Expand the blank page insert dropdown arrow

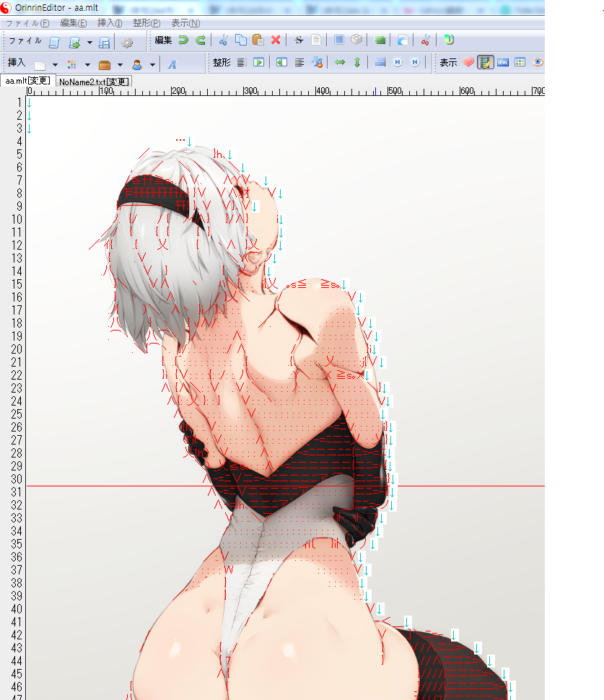[x=55, y=64]
